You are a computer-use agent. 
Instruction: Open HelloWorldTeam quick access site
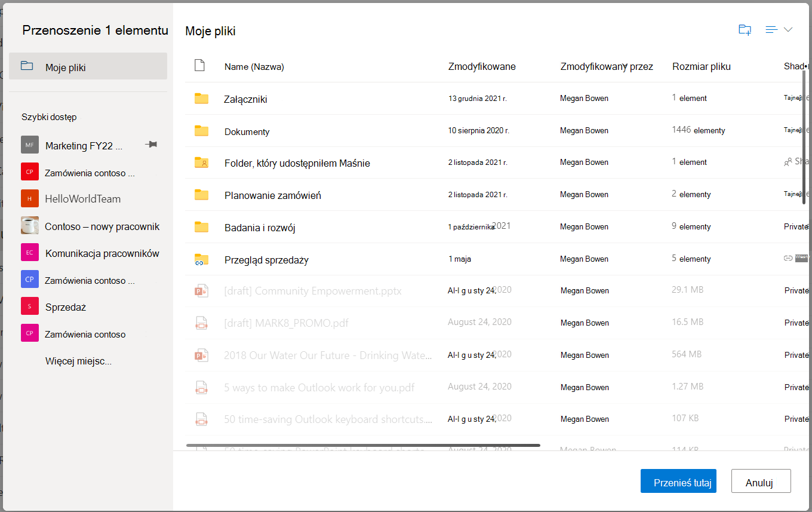click(83, 199)
